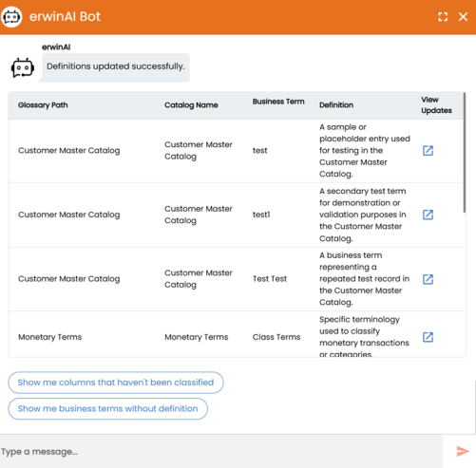The image size is (476, 468).
Task: Click the Definition column header
Action: (336, 105)
